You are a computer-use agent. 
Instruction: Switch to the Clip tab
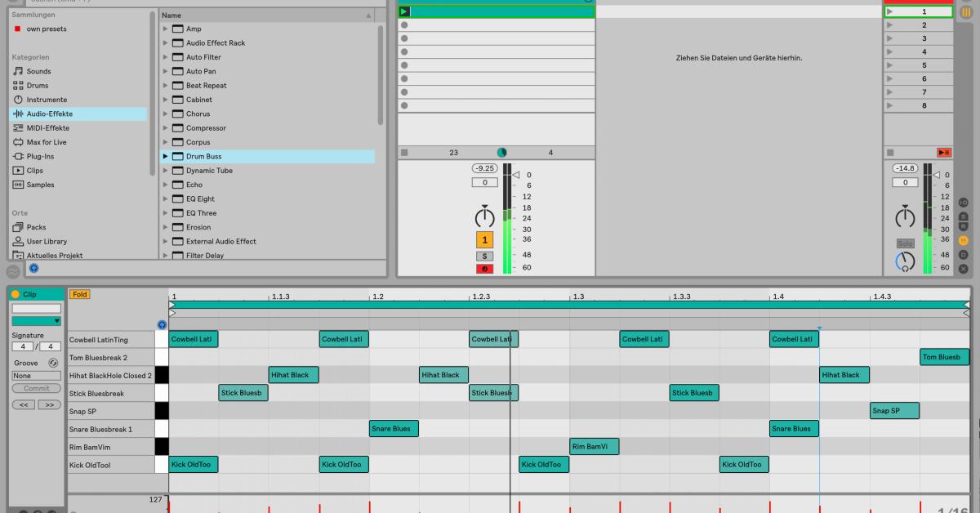(30, 292)
